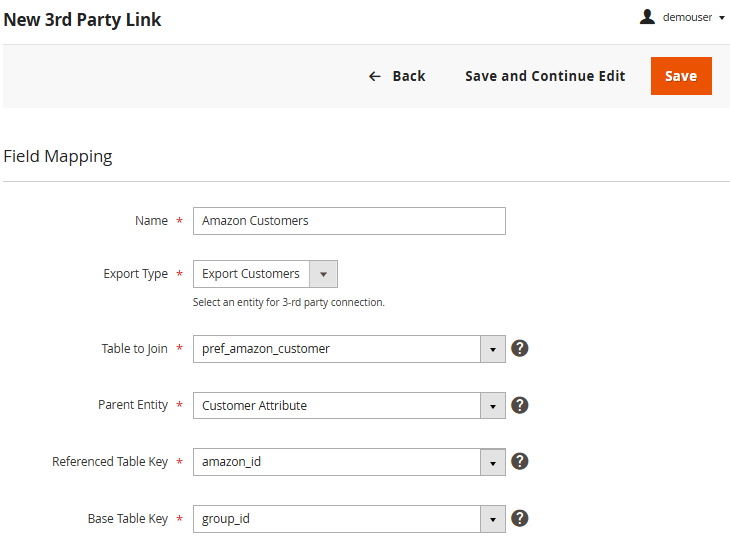Click the Export Type label
Viewport: 730px width, 545px height.
(x=135, y=274)
